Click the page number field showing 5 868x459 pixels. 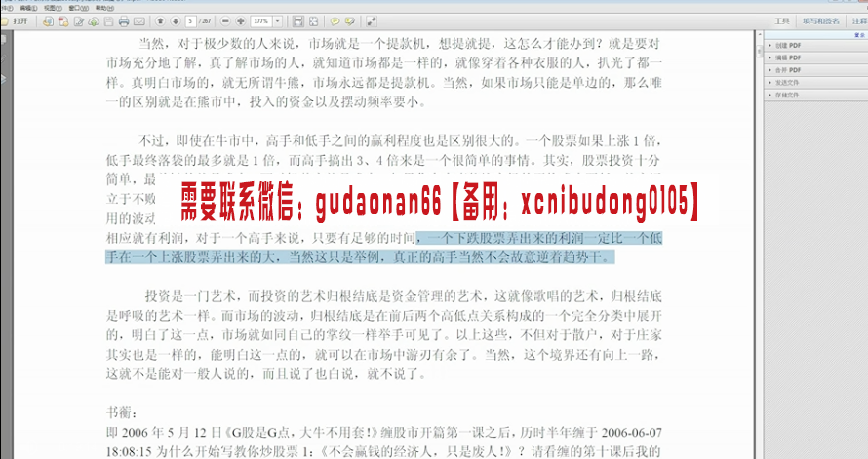[x=191, y=21]
